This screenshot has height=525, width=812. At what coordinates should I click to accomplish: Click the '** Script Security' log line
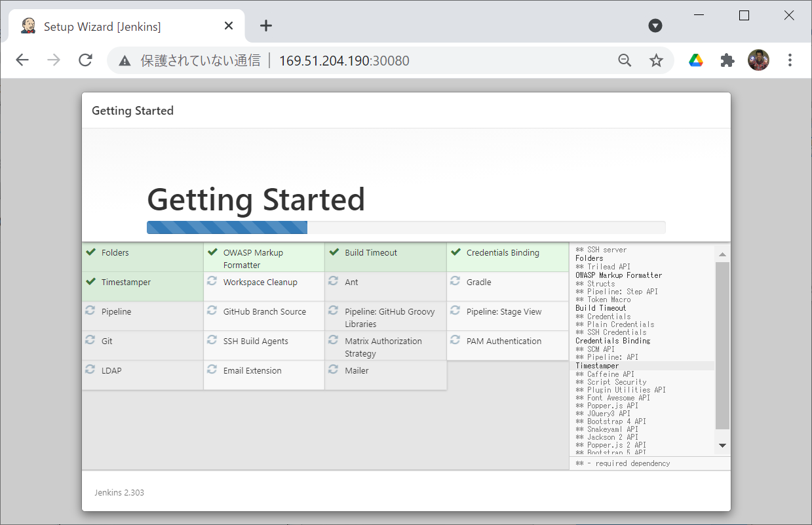(611, 381)
